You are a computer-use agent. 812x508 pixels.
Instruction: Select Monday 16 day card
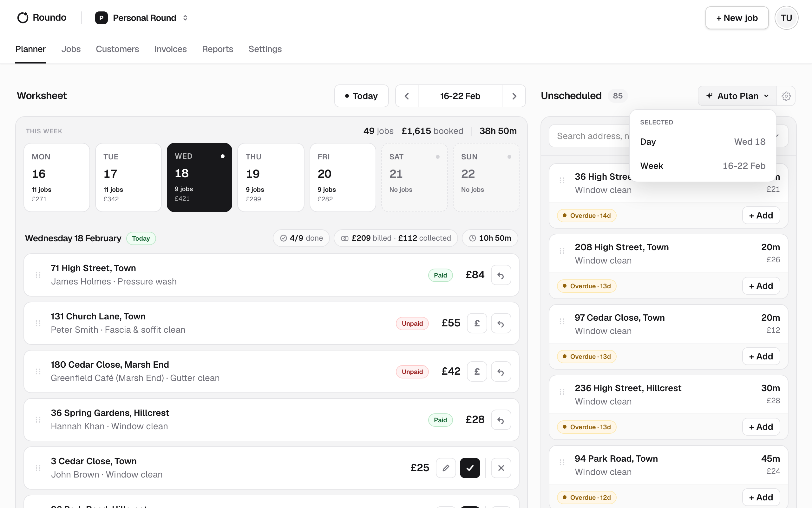click(x=57, y=177)
